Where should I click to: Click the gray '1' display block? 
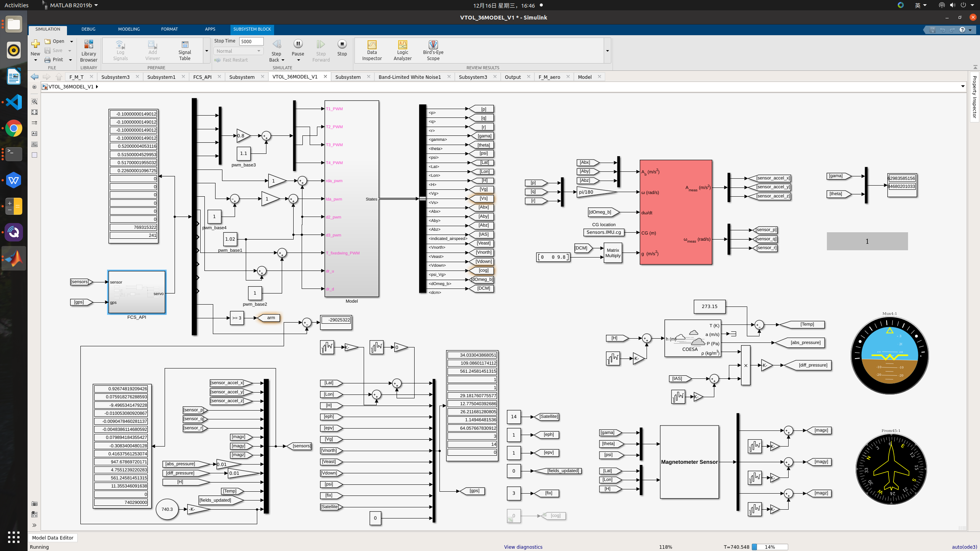tap(867, 241)
